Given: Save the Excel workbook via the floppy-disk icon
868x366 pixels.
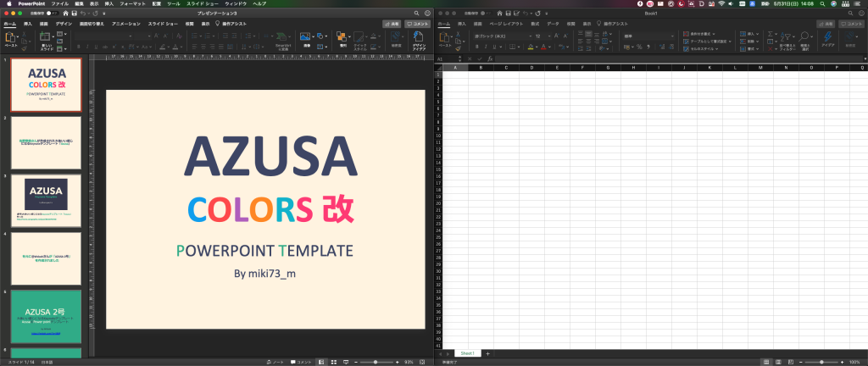Looking at the screenshot, I should coord(509,13).
